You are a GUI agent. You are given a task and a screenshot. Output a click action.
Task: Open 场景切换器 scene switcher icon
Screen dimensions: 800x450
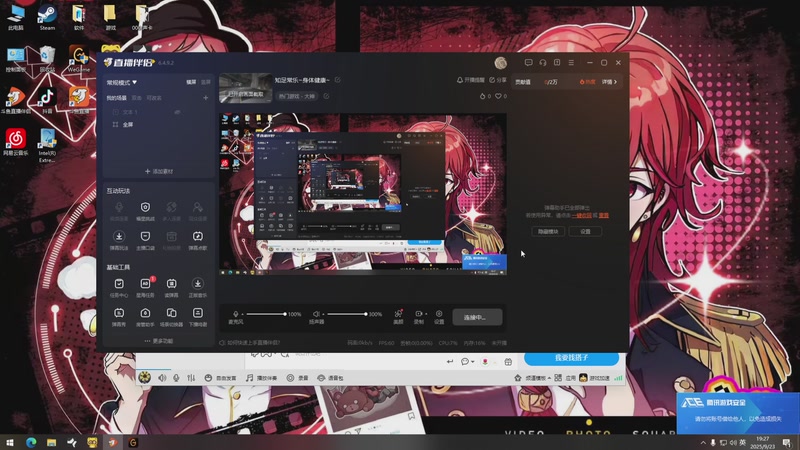(171, 316)
